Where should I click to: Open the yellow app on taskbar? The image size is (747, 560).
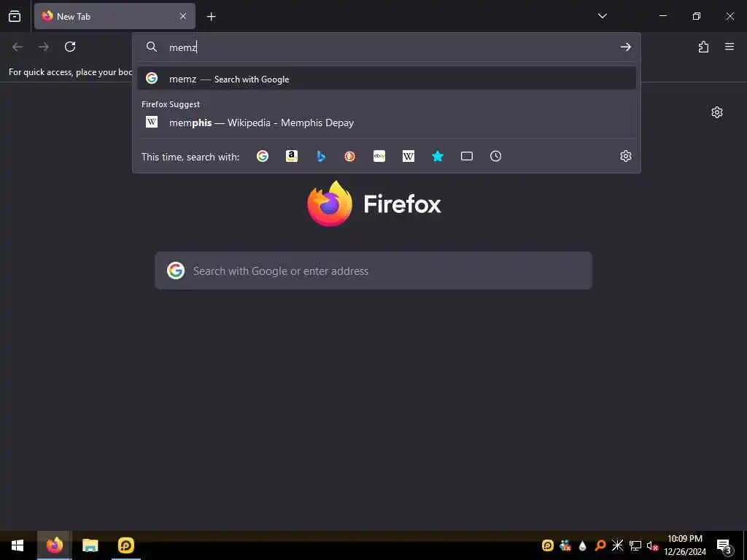click(x=126, y=545)
